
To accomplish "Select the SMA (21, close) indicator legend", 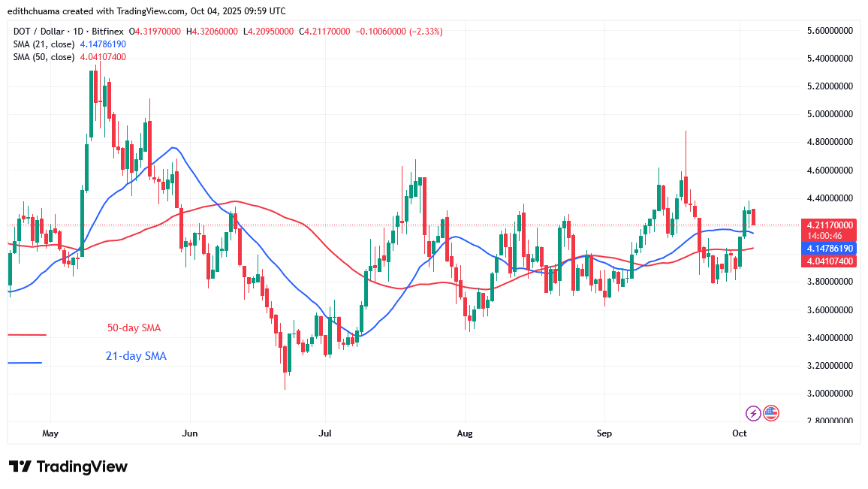I will [x=43, y=44].
